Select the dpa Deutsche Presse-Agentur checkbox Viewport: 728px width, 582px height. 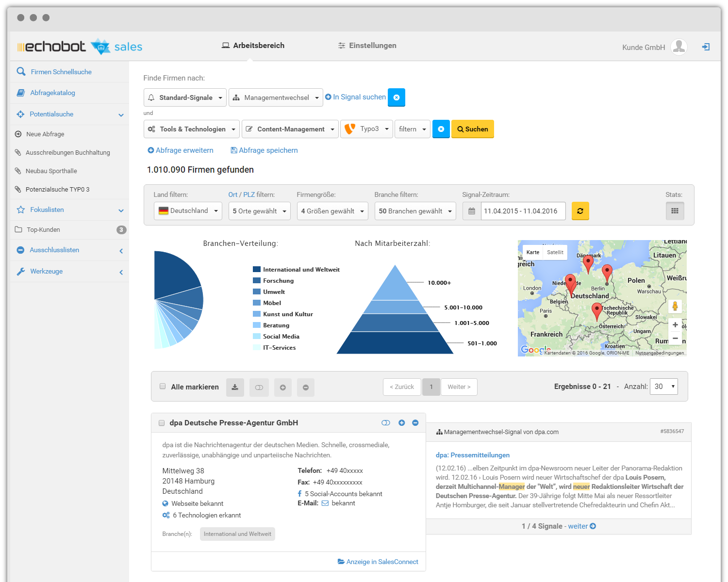[x=162, y=423]
